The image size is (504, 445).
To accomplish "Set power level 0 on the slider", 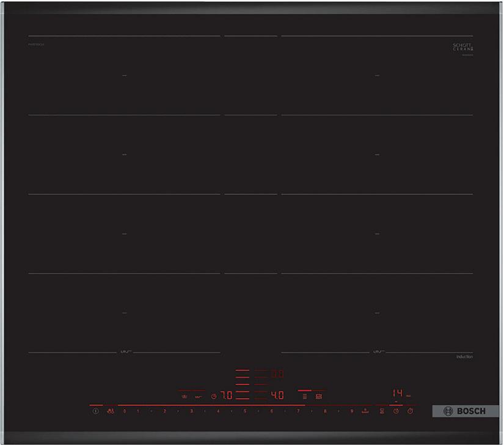I will click(x=125, y=411).
